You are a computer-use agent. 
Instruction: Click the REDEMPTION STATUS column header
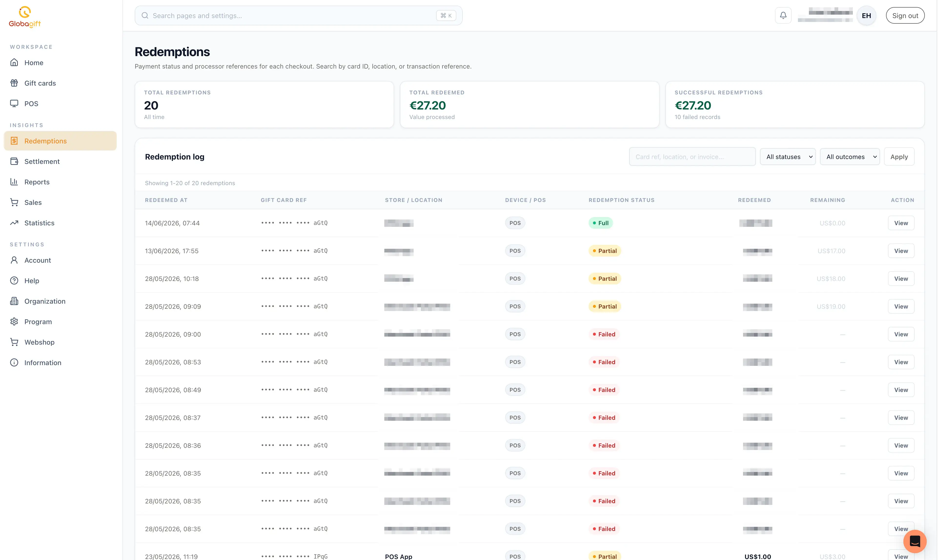pyautogui.click(x=621, y=200)
